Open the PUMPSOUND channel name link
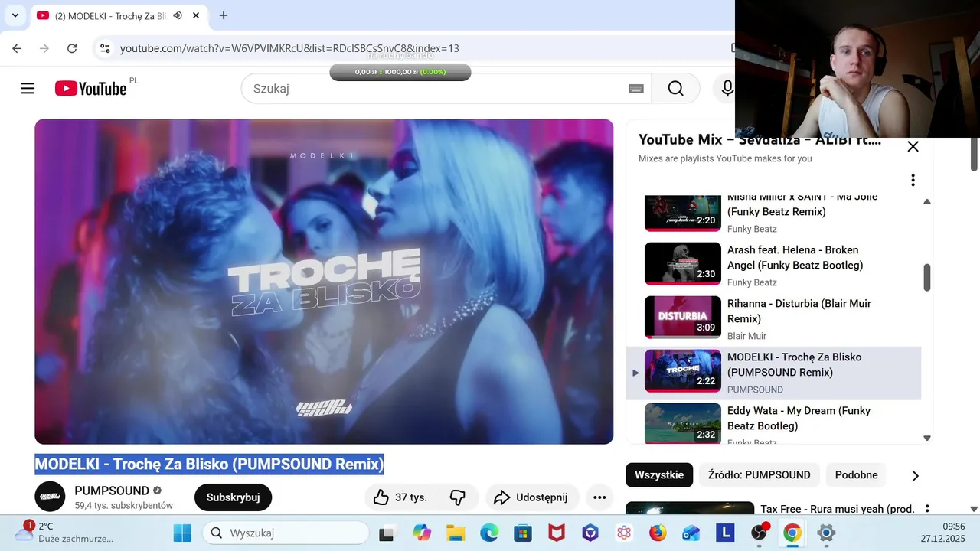 (112, 491)
